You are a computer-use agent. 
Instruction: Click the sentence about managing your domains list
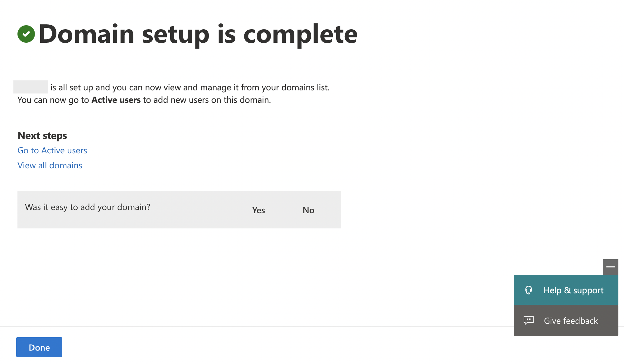point(190,87)
